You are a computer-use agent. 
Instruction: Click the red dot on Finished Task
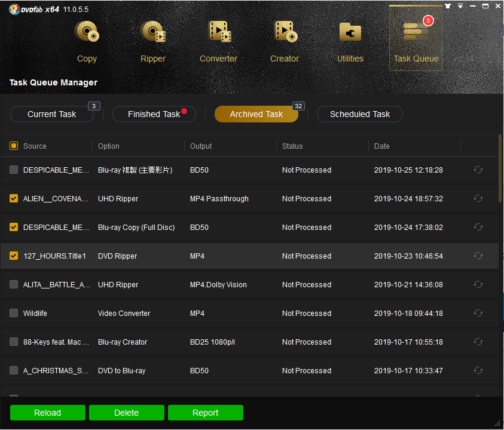click(184, 111)
